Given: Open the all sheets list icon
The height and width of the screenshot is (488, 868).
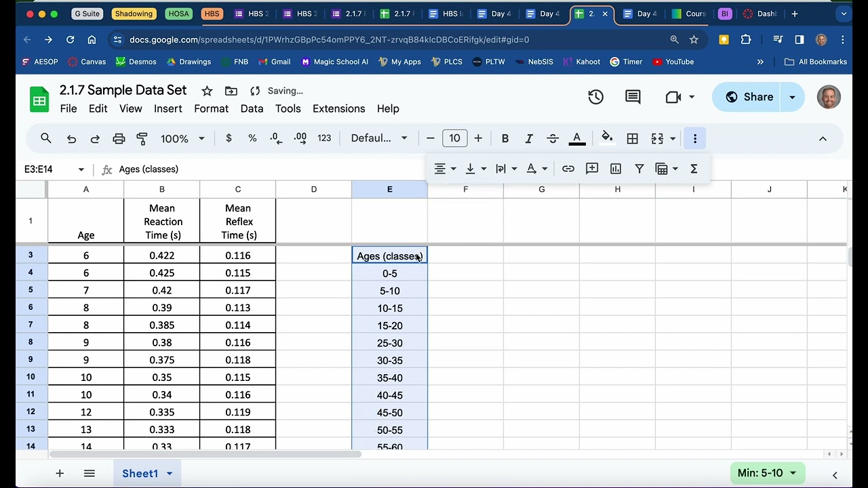Looking at the screenshot, I should pos(90,473).
